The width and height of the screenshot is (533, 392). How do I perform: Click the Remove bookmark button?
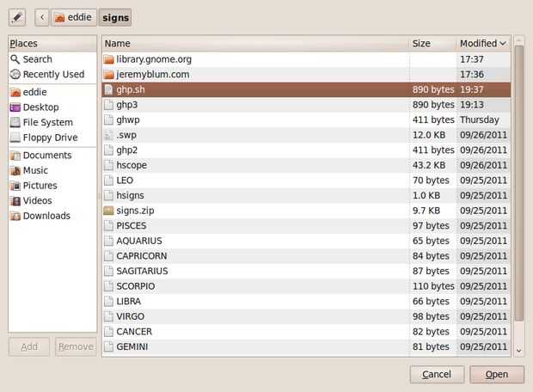77,346
